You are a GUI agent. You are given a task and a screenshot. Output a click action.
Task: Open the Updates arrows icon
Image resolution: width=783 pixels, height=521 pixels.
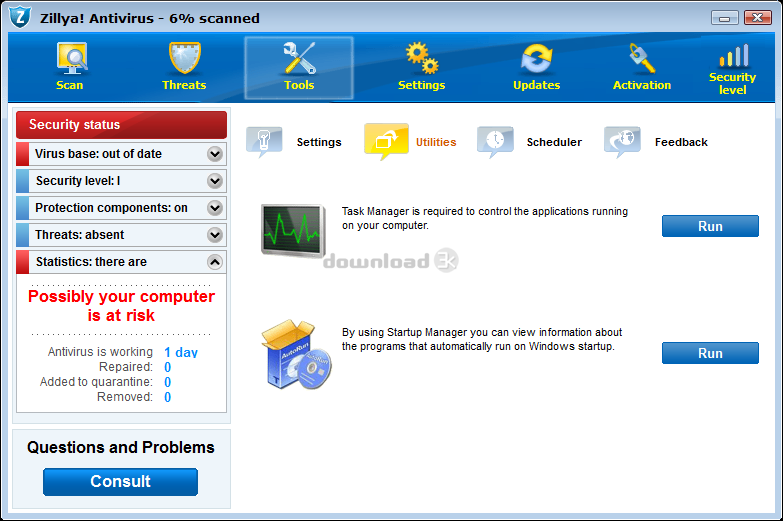click(536, 58)
